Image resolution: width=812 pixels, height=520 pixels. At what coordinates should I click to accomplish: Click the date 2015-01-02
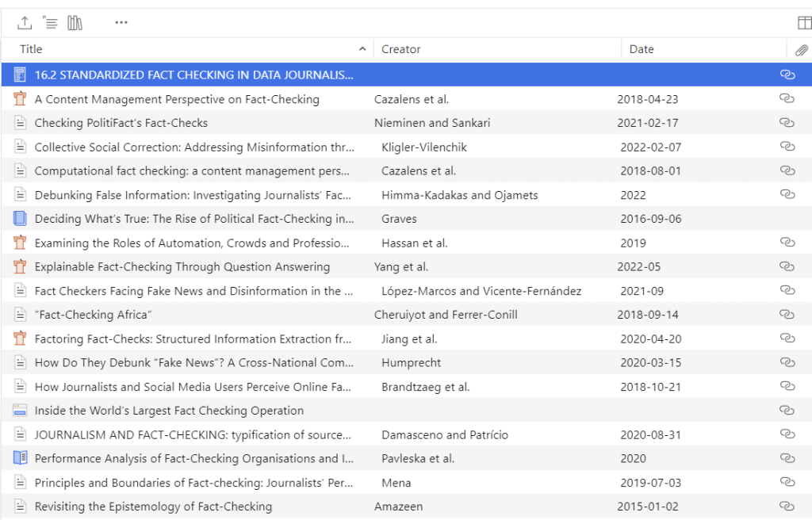(648, 507)
